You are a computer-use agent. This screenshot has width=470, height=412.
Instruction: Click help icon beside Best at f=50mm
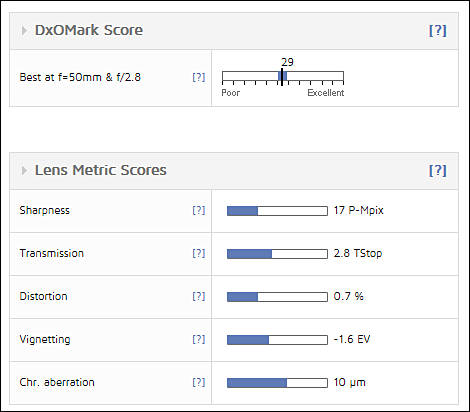click(199, 77)
